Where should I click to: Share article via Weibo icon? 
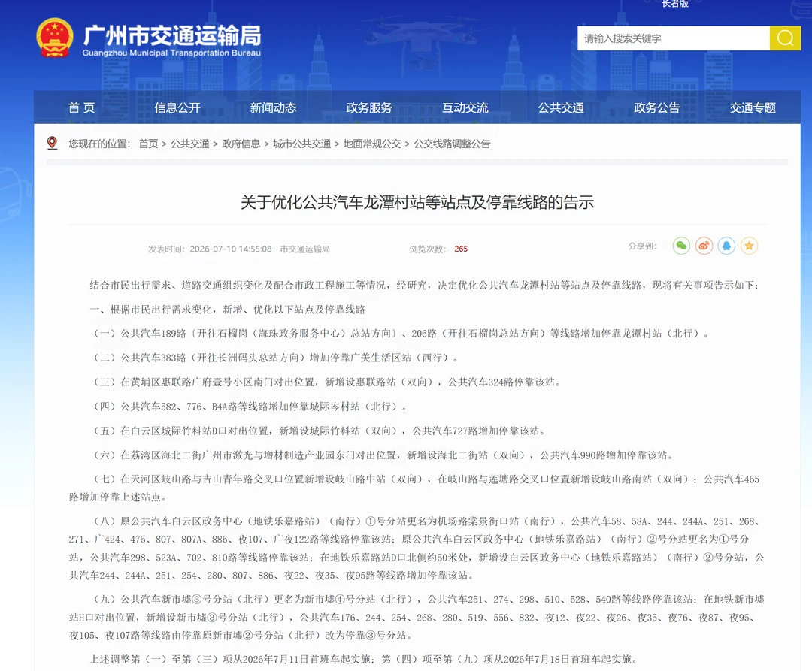(704, 246)
